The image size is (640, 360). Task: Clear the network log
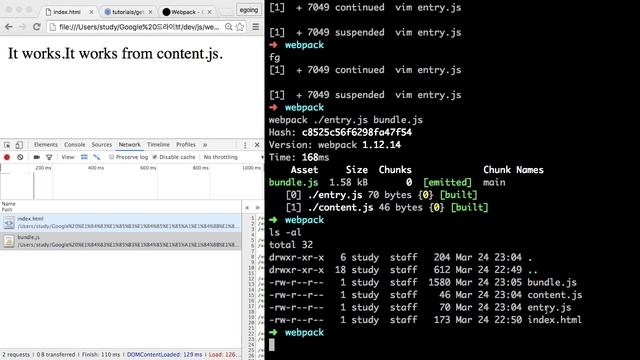click(x=20, y=157)
